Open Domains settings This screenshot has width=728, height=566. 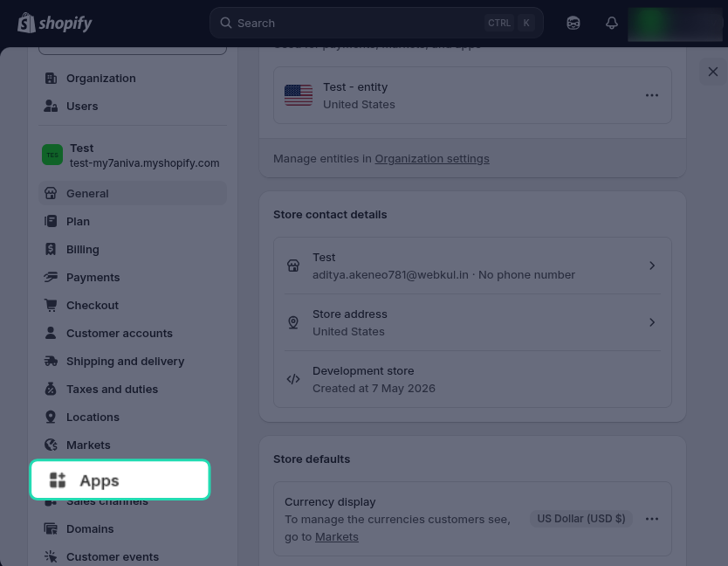pyautogui.click(x=133, y=528)
